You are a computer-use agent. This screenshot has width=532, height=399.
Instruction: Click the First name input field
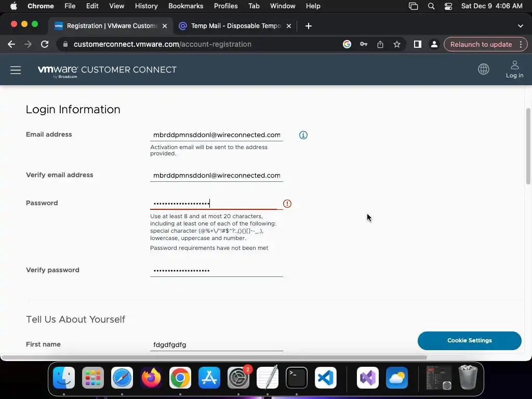click(x=217, y=345)
